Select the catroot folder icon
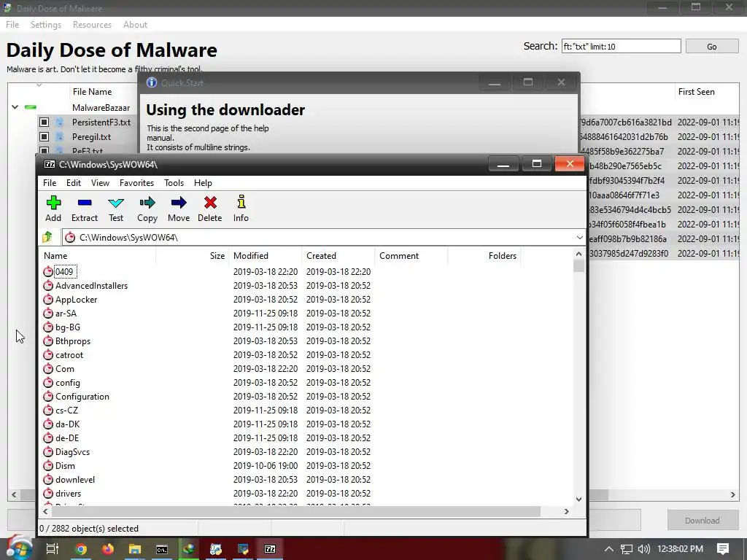This screenshot has height=560, width=747. coord(48,355)
